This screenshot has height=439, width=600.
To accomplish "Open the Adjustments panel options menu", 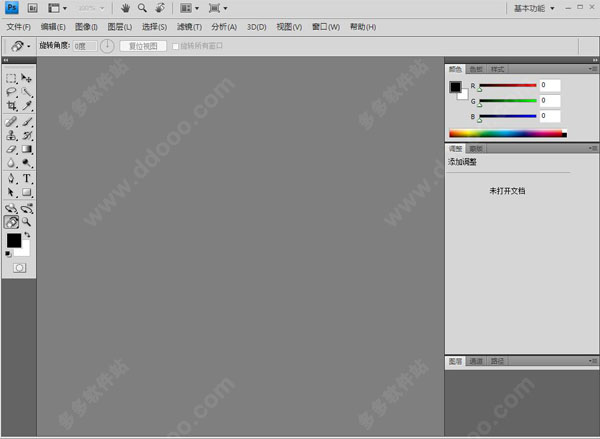I will click(593, 148).
